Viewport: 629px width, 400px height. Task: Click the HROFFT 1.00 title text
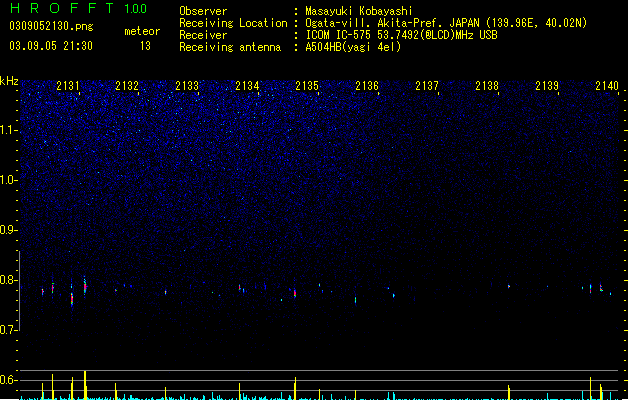(79, 8)
